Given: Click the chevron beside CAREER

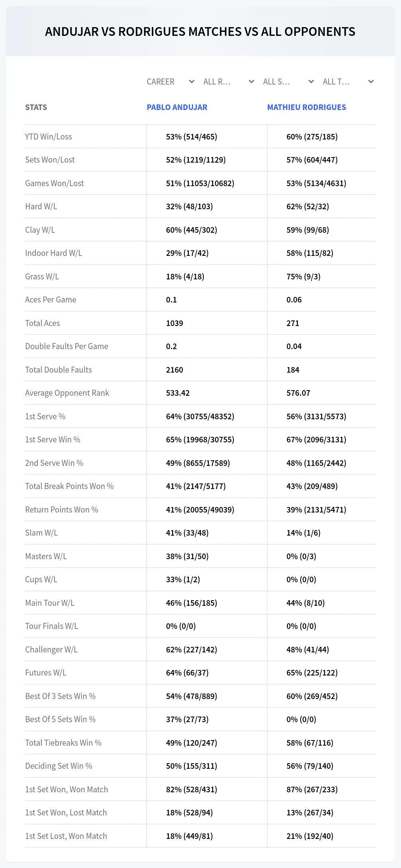Looking at the screenshot, I should (x=192, y=82).
